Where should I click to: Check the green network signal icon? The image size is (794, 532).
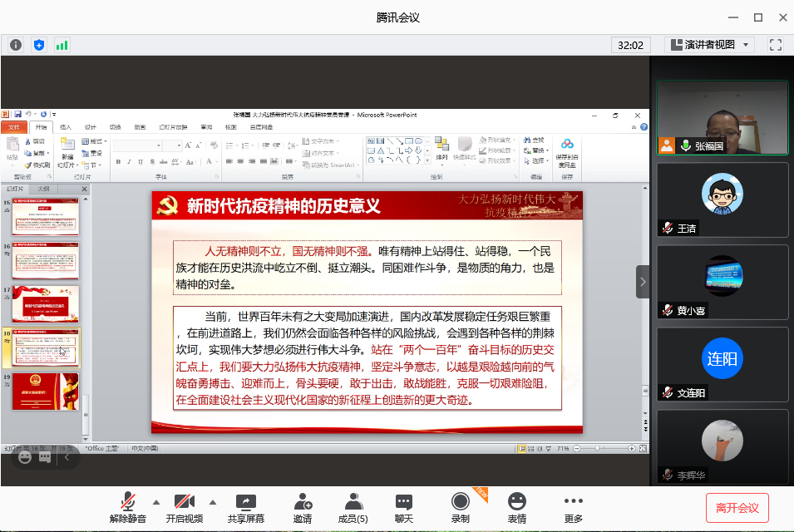pyautogui.click(x=62, y=45)
